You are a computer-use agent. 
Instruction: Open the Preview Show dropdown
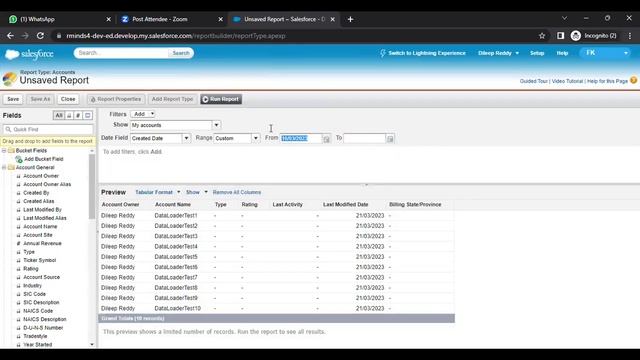(x=197, y=192)
